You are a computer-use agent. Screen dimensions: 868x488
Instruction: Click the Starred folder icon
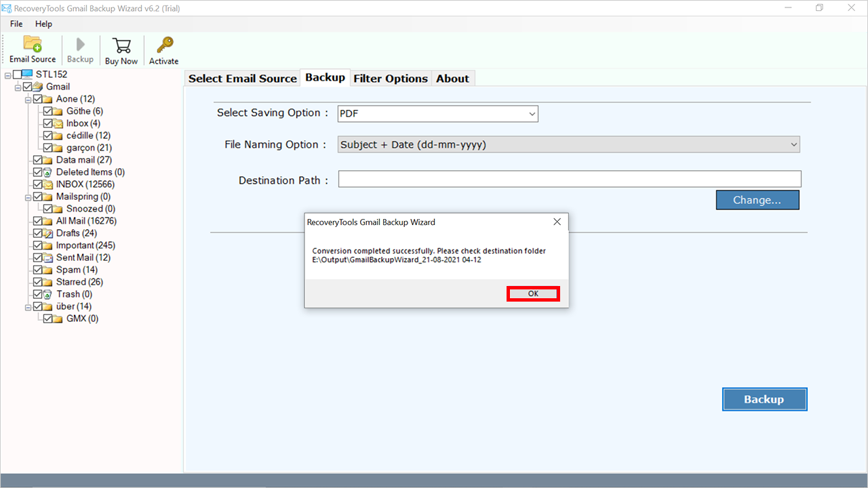(x=48, y=282)
